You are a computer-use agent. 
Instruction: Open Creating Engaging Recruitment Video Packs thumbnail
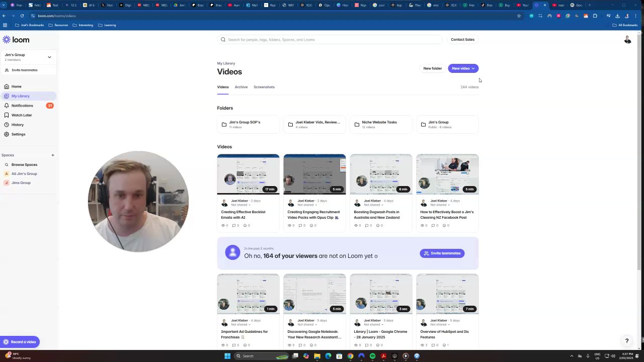(x=314, y=174)
